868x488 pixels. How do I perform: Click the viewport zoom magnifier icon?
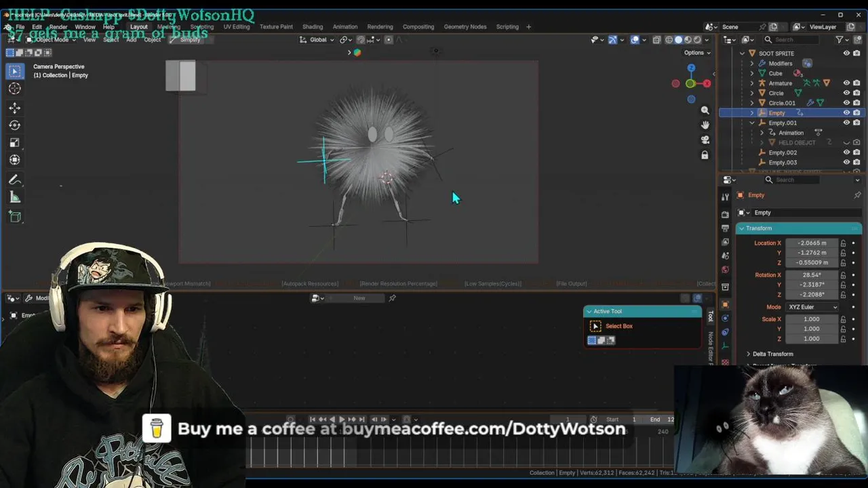[705, 110]
